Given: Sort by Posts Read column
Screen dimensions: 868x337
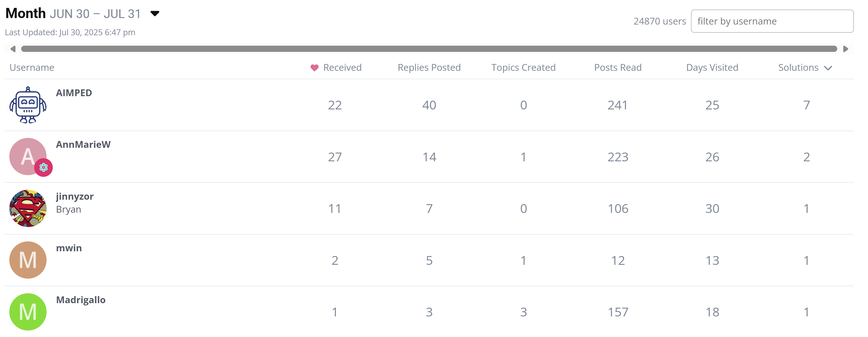Looking at the screenshot, I should 617,67.
